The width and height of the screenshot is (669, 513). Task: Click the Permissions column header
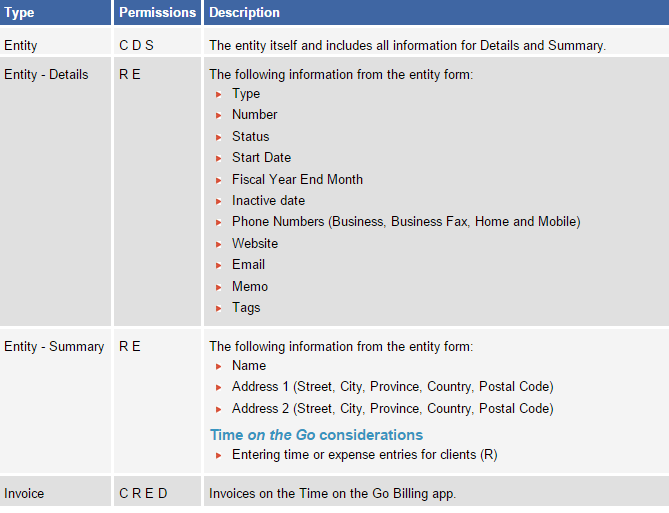coord(157,13)
